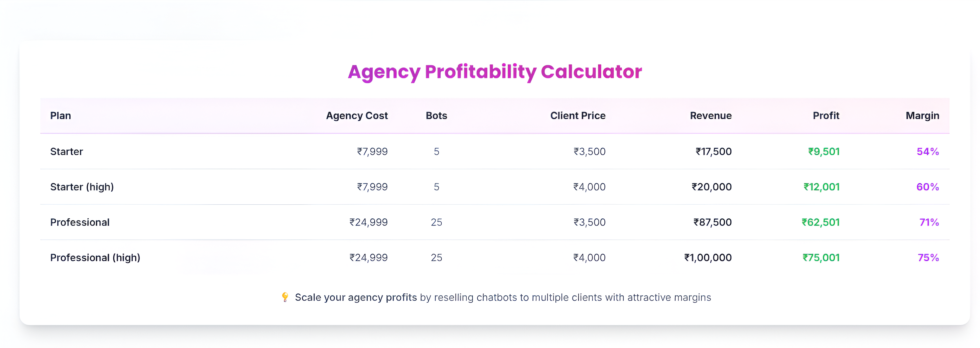
Task: Click the ₹1,00,000 revenue figure
Action: point(708,258)
